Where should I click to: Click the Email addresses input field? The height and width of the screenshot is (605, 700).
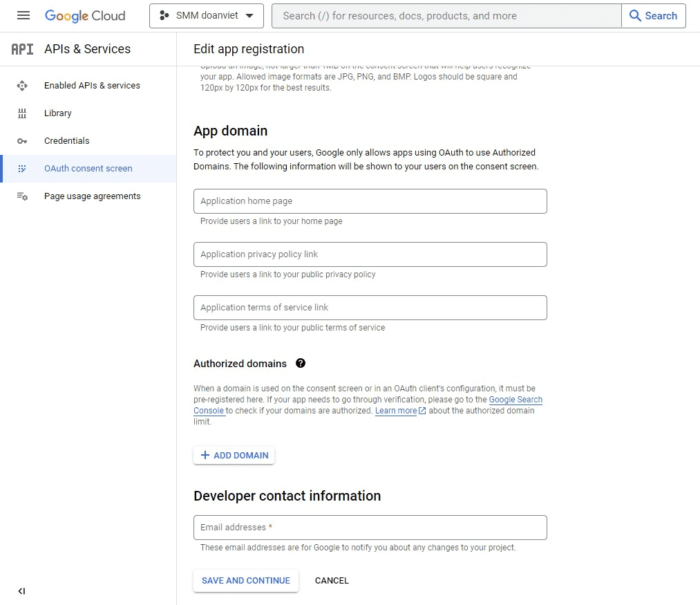[370, 528]
